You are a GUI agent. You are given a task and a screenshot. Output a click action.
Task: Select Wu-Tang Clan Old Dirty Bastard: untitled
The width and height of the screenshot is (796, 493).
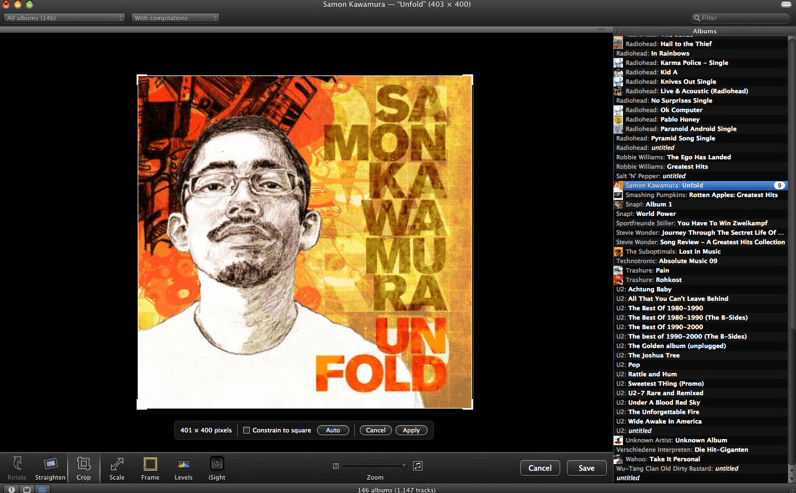[x=701, y=468]
